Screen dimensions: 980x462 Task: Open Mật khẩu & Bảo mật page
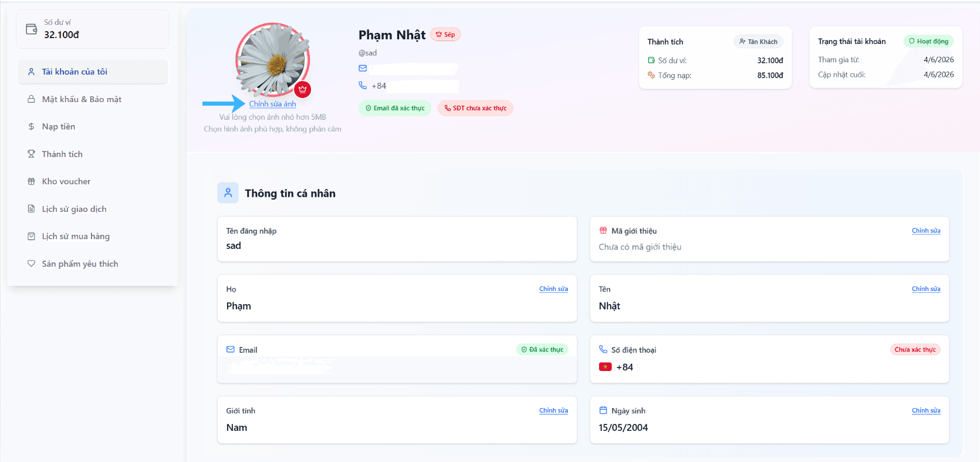[x=93, y=99]
